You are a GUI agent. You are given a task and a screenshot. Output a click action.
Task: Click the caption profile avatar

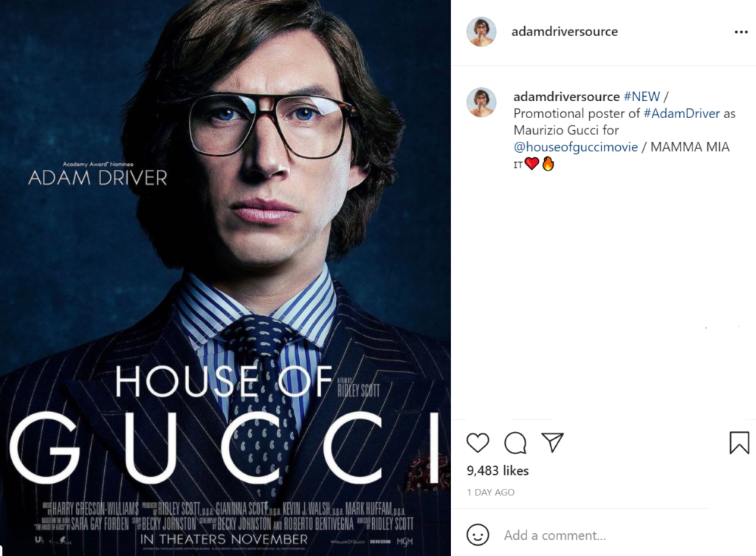(x=481, y=102)
